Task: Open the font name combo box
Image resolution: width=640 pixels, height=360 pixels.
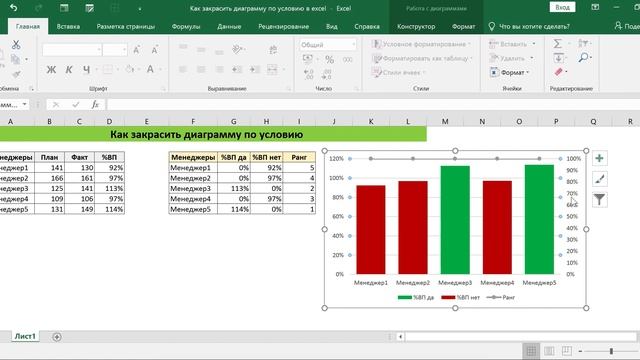Action: click(72, 50)
